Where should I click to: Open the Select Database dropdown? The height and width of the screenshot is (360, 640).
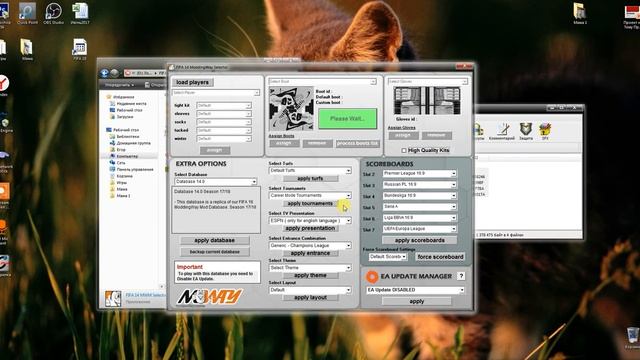click(x=216, y=181)
